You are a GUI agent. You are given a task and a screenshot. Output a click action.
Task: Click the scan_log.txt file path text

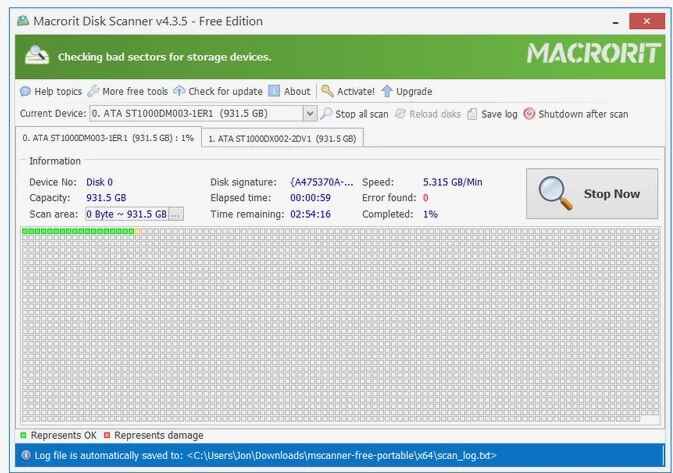coord(342,455)
